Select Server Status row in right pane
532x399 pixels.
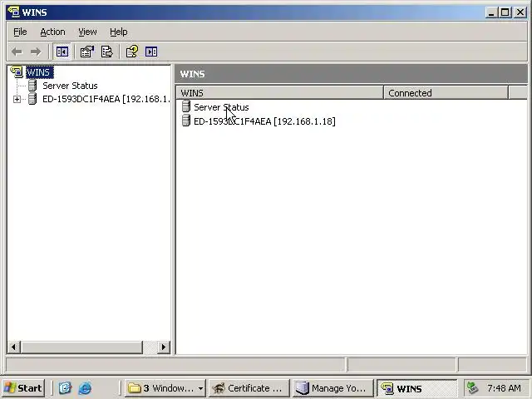click(x=221, y=107)
